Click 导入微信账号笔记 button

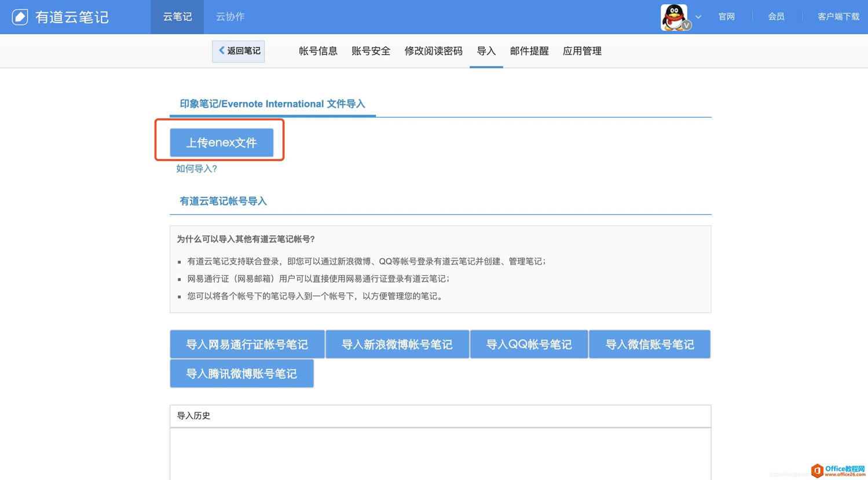(650, 345)
